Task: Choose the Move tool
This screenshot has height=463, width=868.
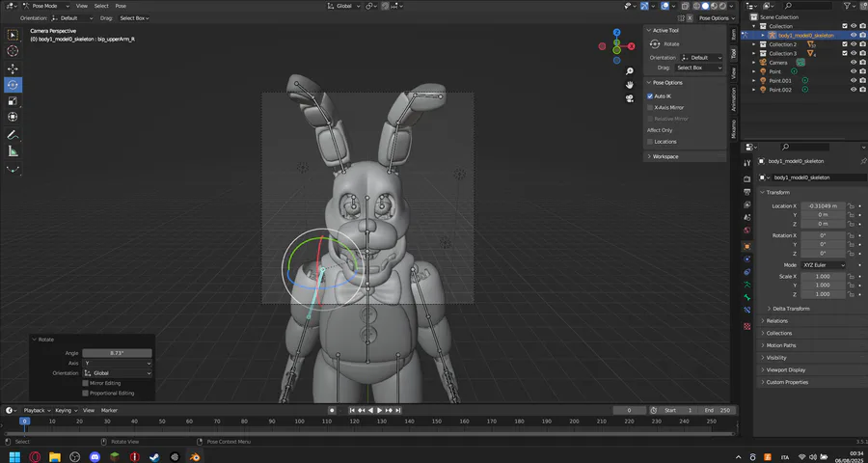Action: tap(14, 69)
